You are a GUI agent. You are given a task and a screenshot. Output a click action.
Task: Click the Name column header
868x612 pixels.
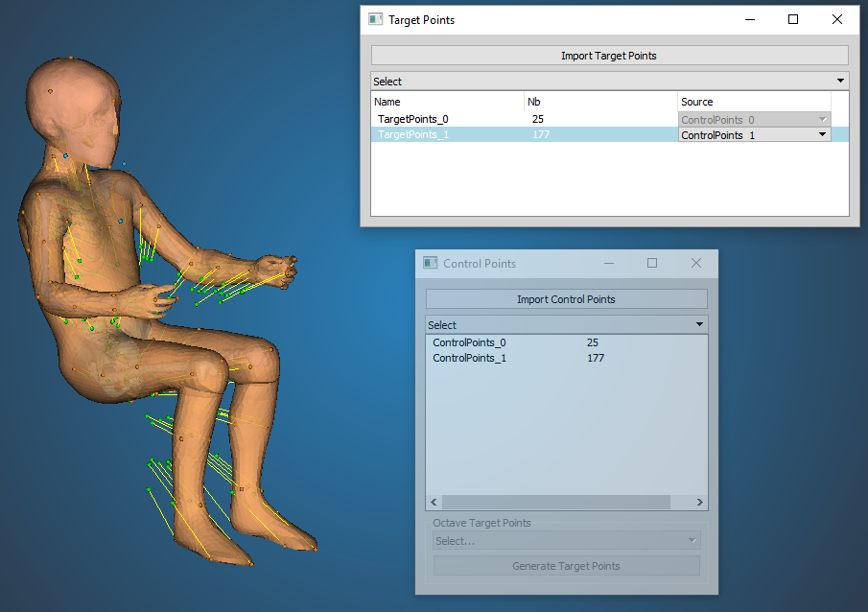coord(447,102)
